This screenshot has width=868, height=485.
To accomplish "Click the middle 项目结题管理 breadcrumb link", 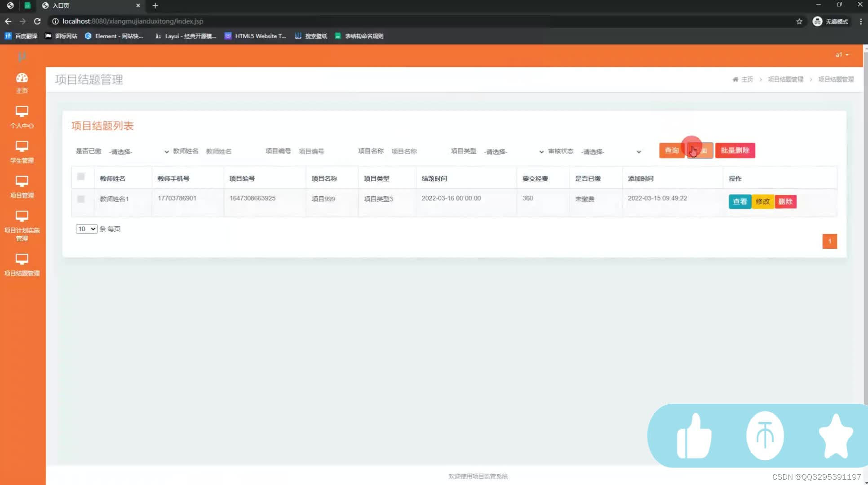I will point(785,79).
